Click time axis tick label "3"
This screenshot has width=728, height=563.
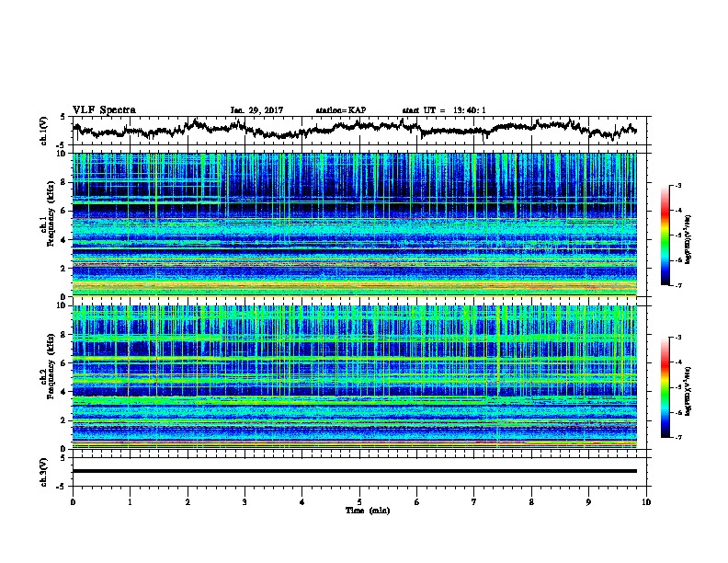245,502
